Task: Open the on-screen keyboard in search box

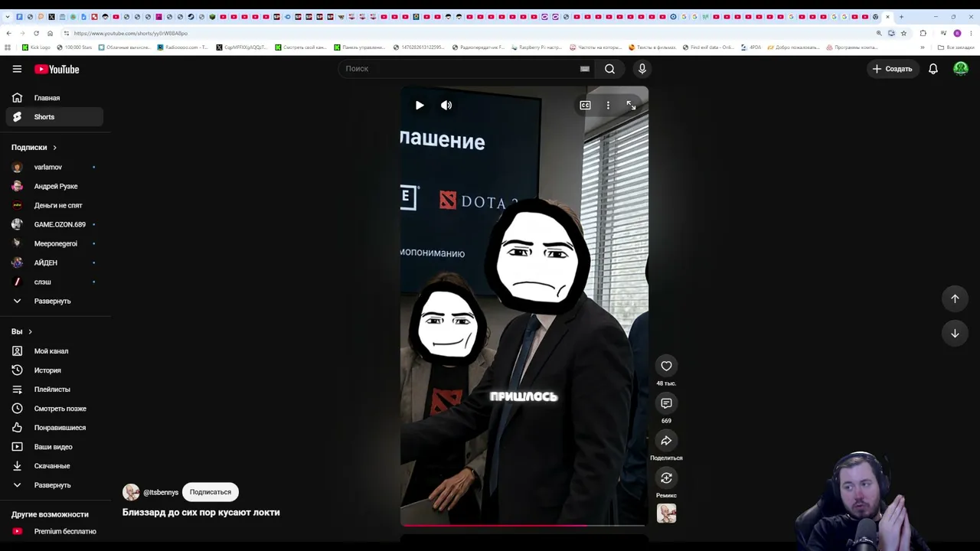Action: (x=585, y=69)
